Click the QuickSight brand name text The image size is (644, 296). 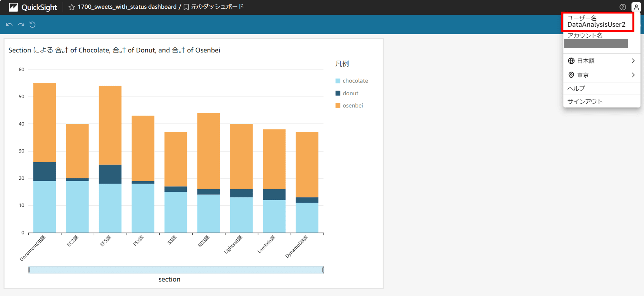tap(39, 7)
